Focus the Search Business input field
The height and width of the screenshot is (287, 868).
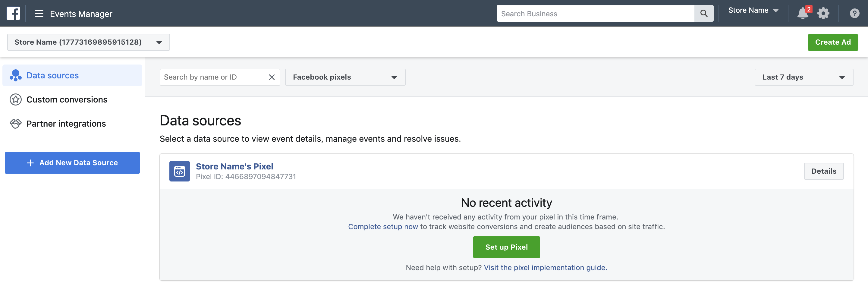click(x=596, y=14)
